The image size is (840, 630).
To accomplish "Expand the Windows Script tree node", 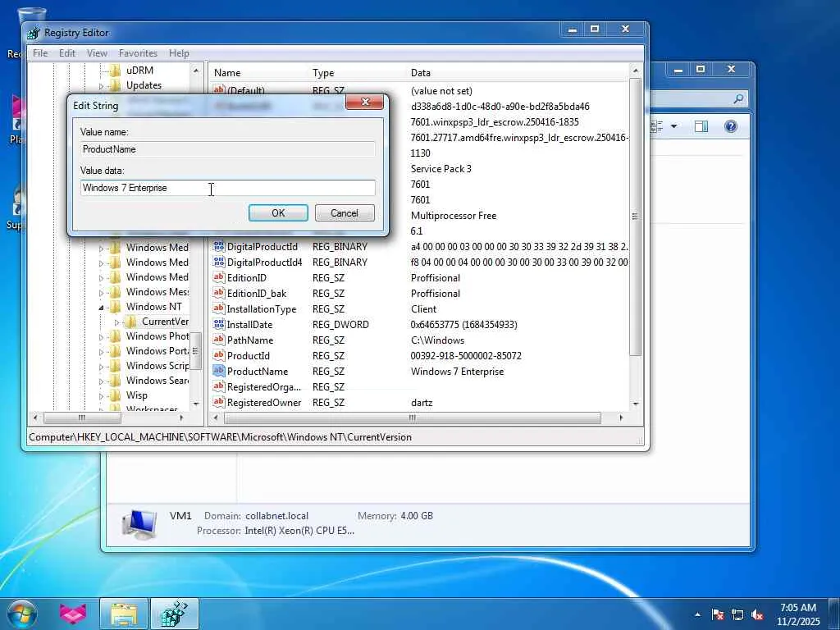I will (101, 367).
